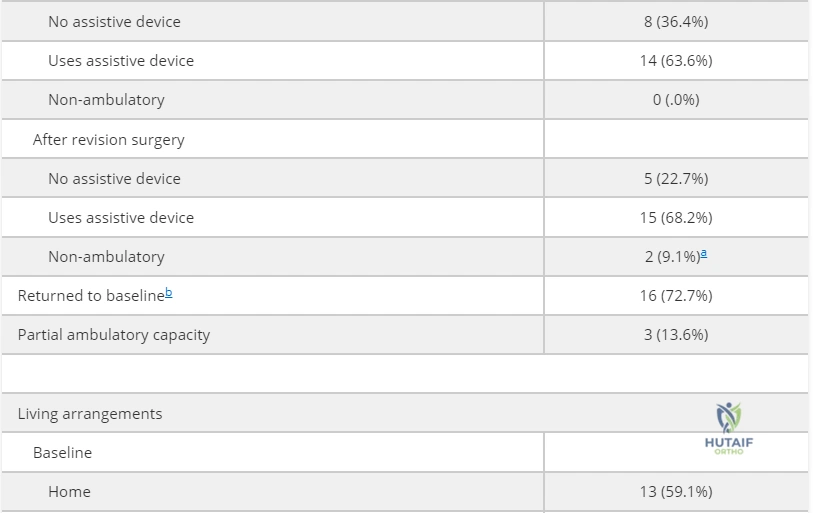Viewport: 814px width, 513px height.
Task: Open footnote link 'b' after Returned to baseline
Action: click(169, 293)
